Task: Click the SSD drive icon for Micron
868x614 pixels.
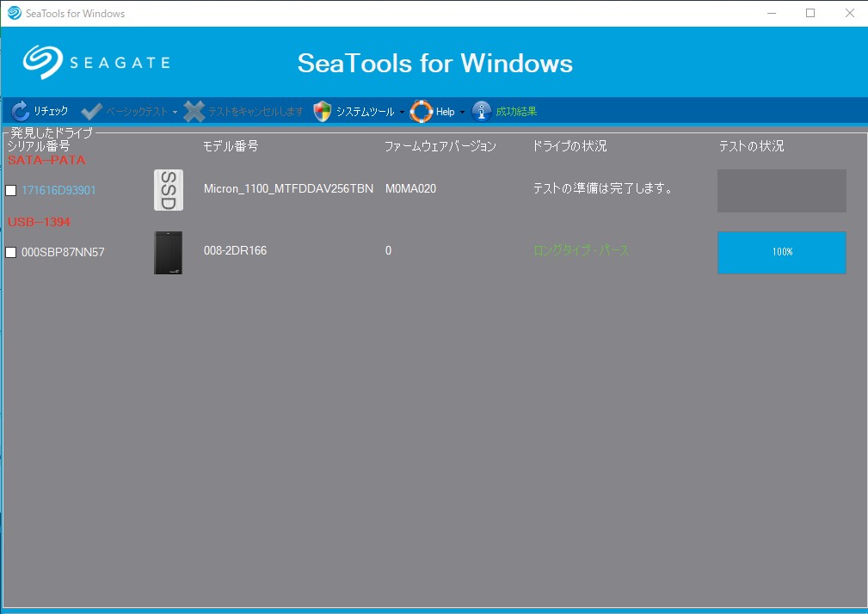Action: [169, 190]
